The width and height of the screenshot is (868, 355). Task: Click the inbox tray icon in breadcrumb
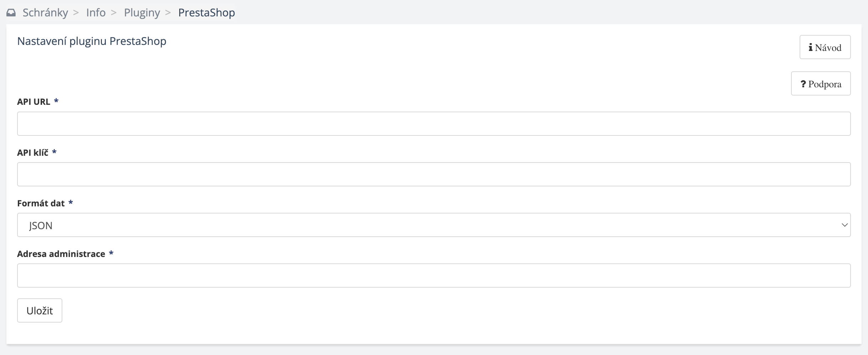11,13
